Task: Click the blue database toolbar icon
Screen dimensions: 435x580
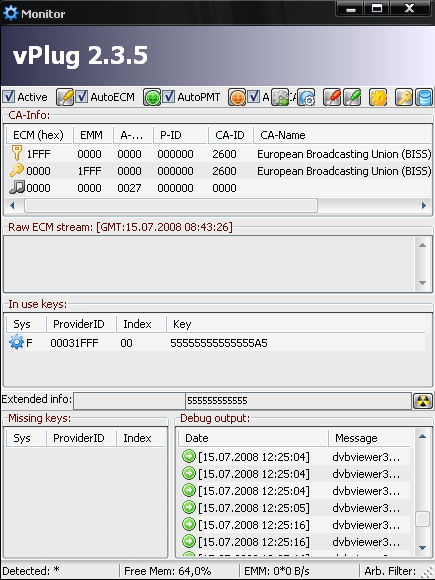Action: (424, 98)
